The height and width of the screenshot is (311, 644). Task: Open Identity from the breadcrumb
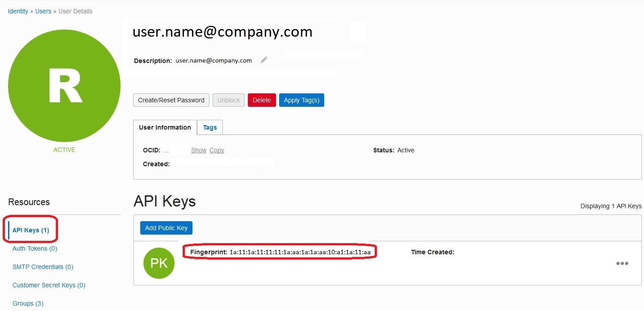17,11
